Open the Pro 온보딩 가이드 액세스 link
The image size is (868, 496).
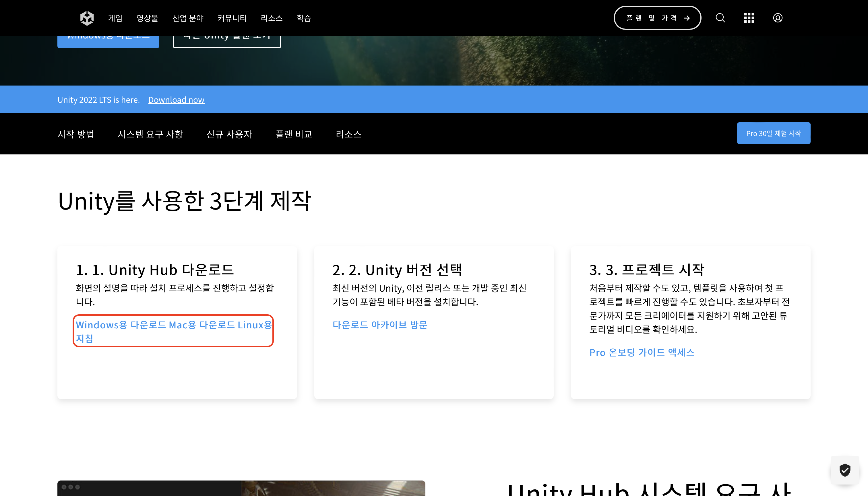(x=642, y=352)
